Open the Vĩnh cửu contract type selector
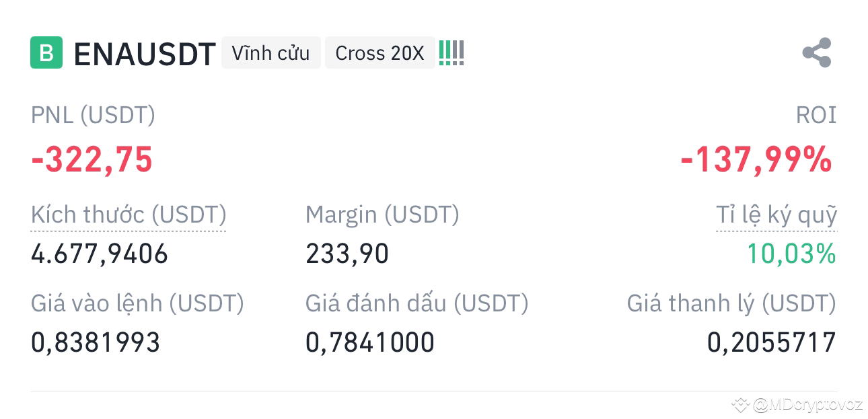 pyautogui.click(x=271, y=52)
